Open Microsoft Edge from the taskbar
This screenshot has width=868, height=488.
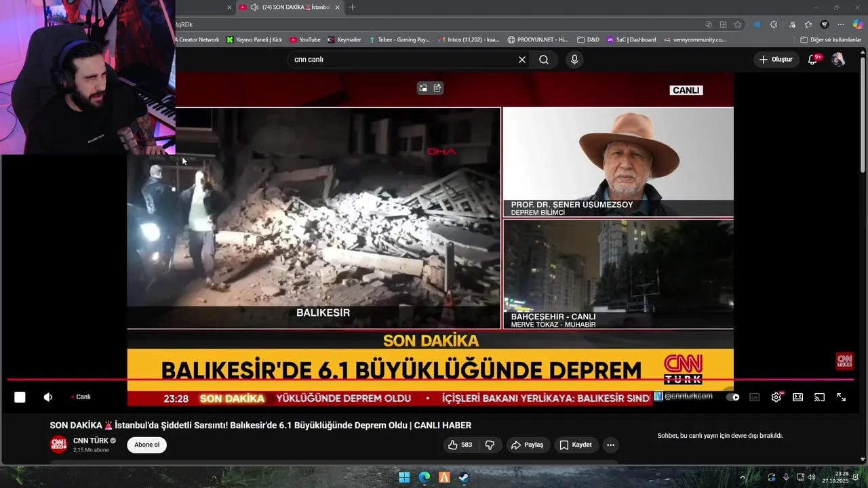(x=424, y=477)
